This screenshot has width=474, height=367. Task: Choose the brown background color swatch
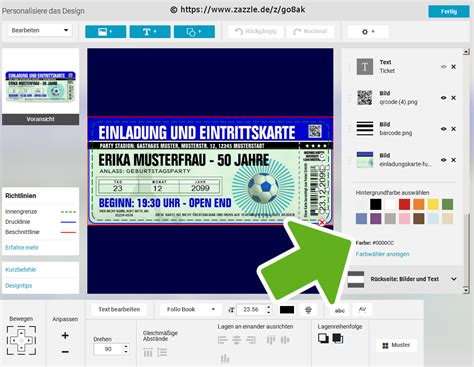point(419,219)
